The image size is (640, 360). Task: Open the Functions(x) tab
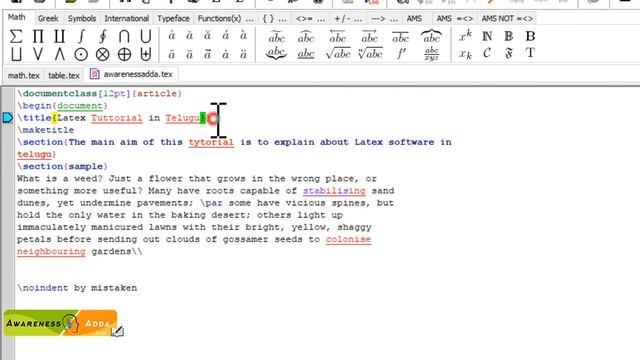coord(226,18)
